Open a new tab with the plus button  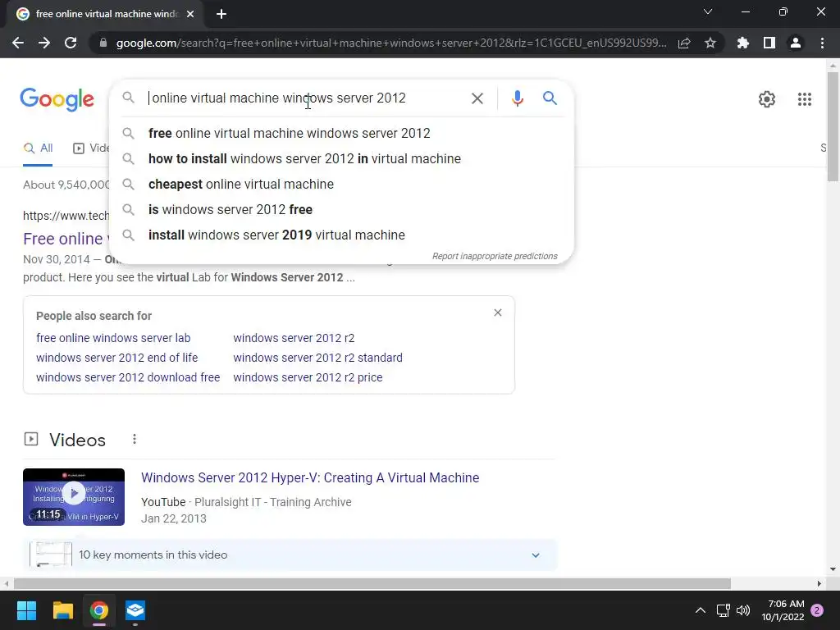(221, 14)
